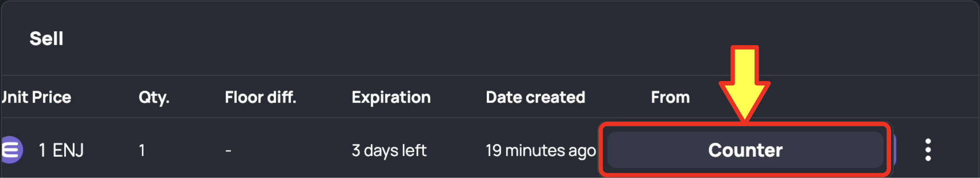The image size is (980, 178).
Task: Click the 1 ENJ price value
Action: pos(61,150)
